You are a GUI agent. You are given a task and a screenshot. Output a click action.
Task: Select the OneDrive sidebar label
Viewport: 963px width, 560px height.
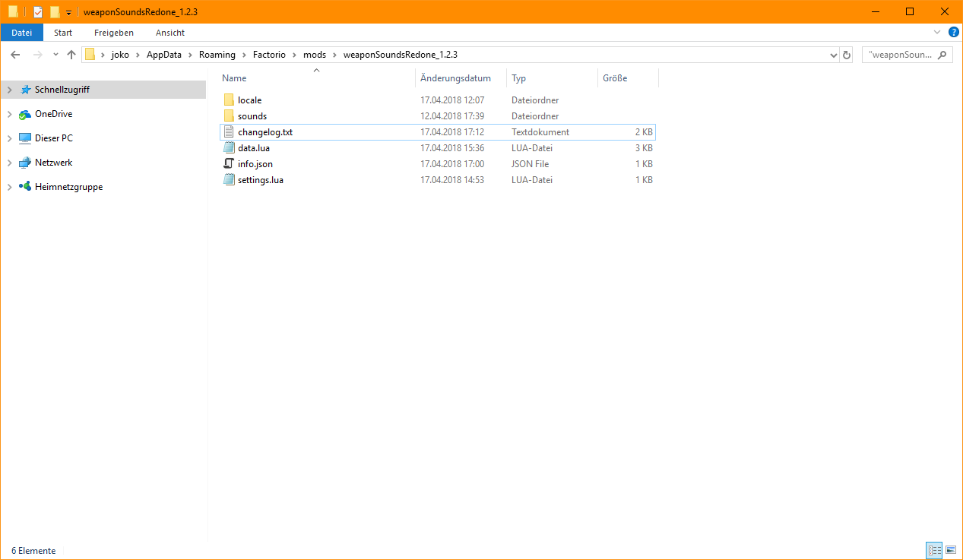tap(54, 114)
